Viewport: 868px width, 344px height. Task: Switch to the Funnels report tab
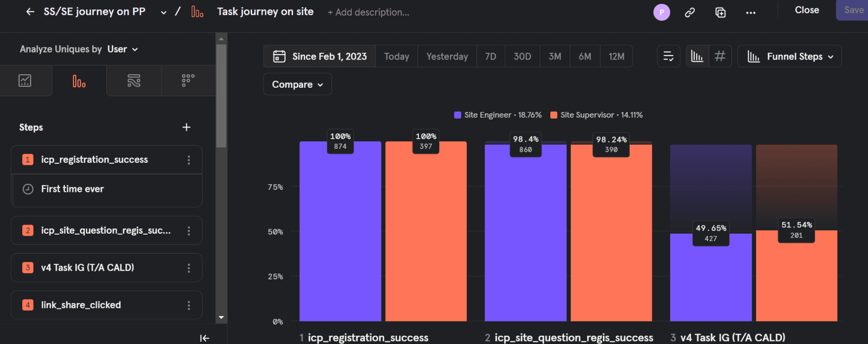coord(79,81)
